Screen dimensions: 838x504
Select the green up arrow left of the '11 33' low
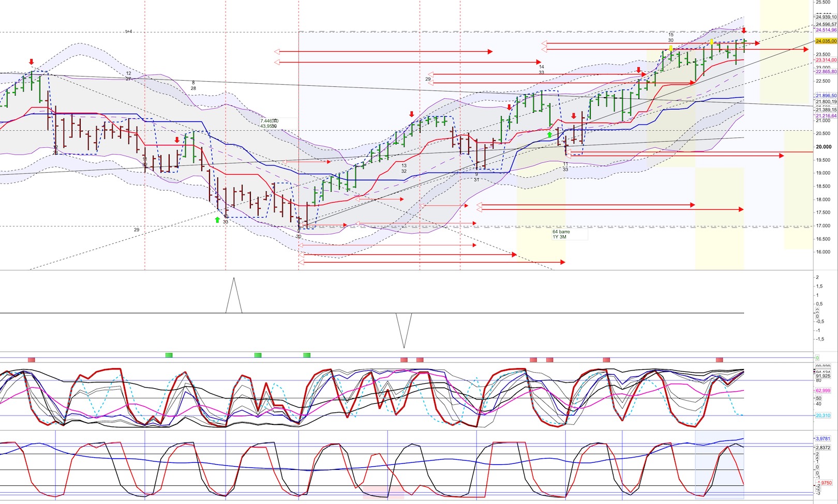tap(549, 134)
